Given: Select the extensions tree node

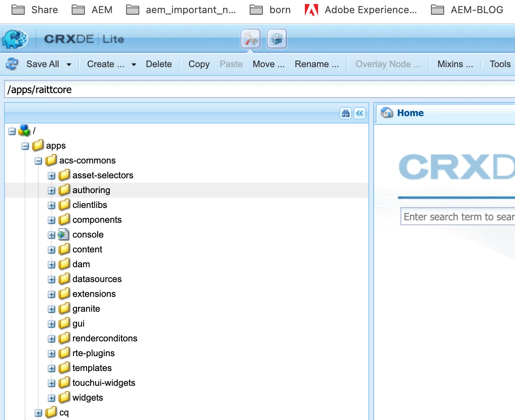Looking at the screenshot, I should [x=94, y=294].
